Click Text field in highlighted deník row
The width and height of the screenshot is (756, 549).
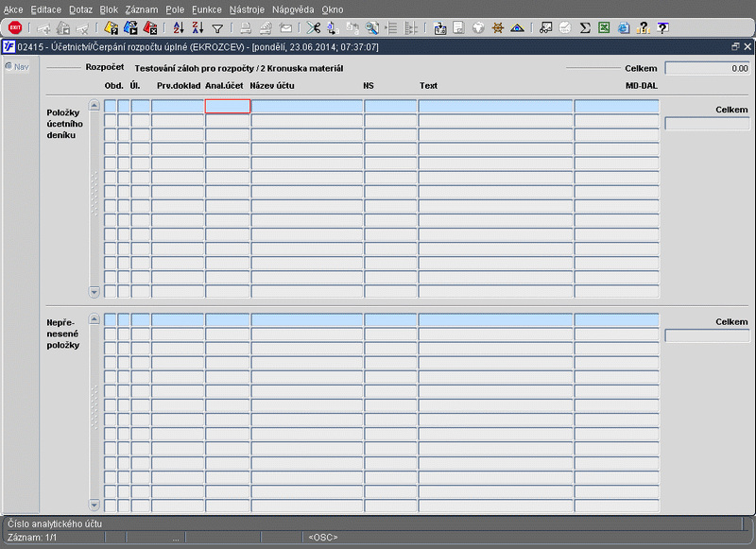tap(495, 107)
